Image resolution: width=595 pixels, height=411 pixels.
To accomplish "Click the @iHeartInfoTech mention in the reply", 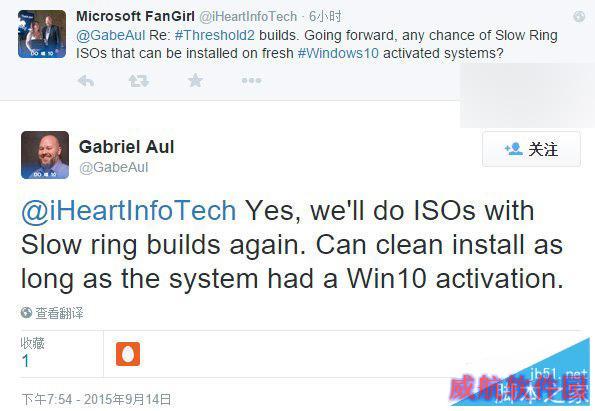I will (x=129, y=210).
